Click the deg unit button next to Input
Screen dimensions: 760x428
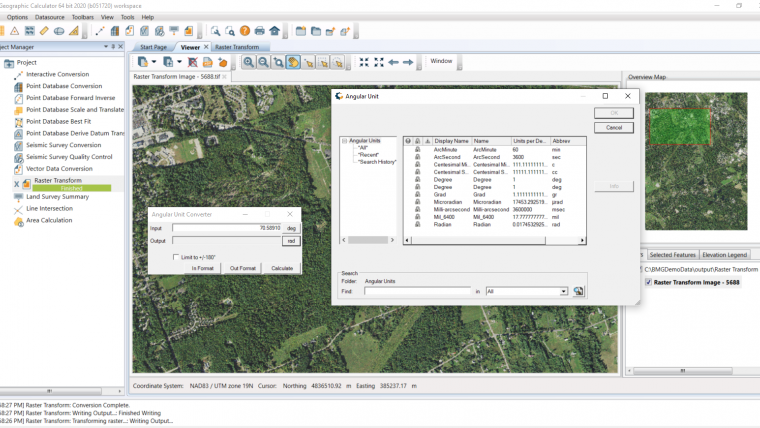pos(291,228)
